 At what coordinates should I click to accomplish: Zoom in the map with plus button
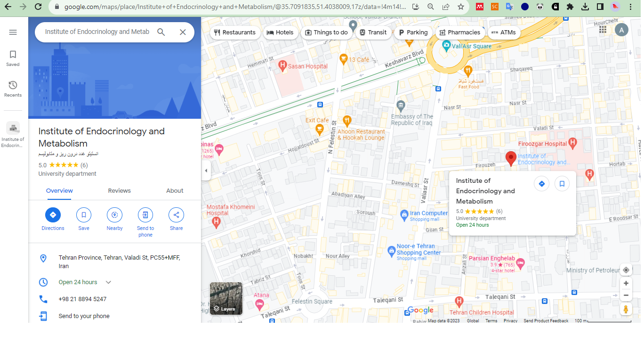(626, 283)
